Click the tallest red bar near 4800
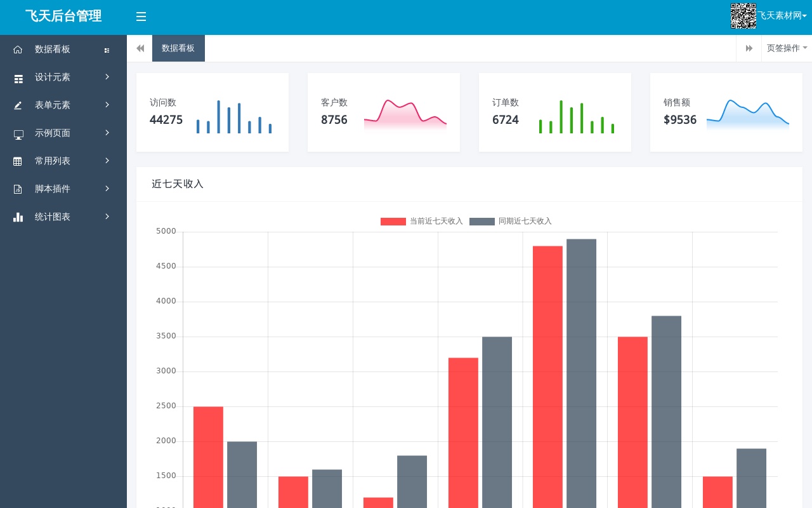The image size is (812, 508). click(x=547, y=377)
